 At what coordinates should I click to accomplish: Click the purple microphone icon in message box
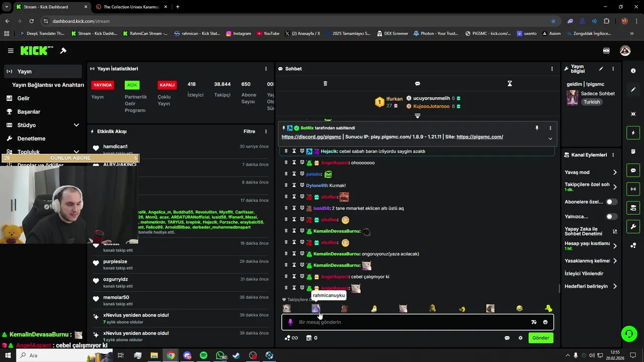290,322
